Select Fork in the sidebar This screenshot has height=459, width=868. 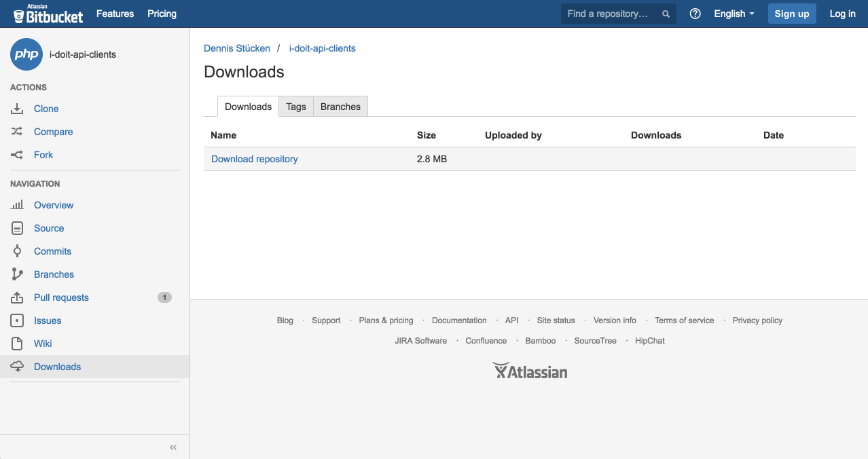(x=43, y=155)
